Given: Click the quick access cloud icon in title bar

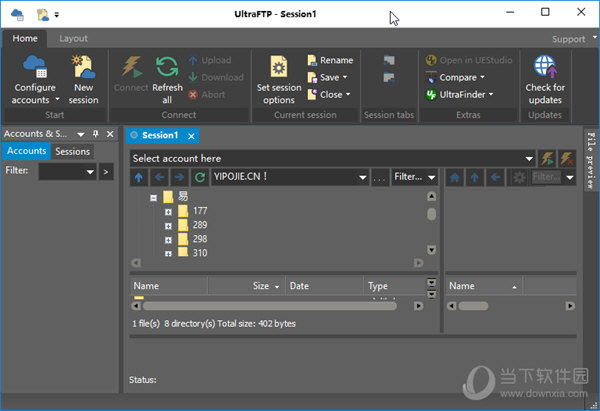Looking at the screenshot, I should (17, 15).
